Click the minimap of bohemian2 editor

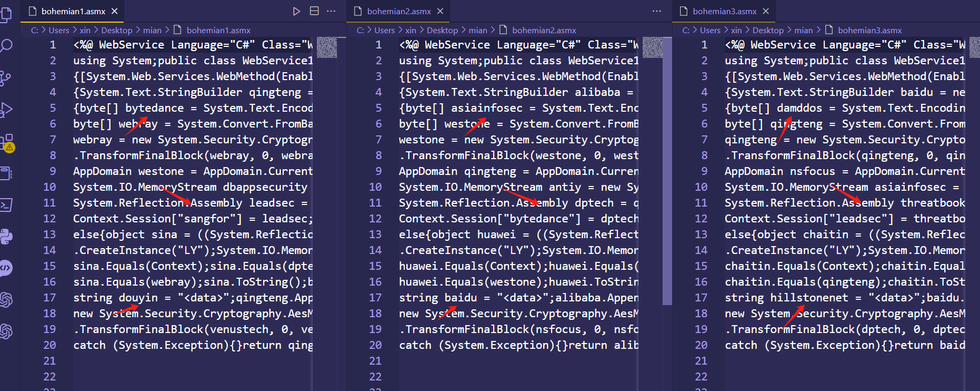pyautogui.click(x=653, y=47)
